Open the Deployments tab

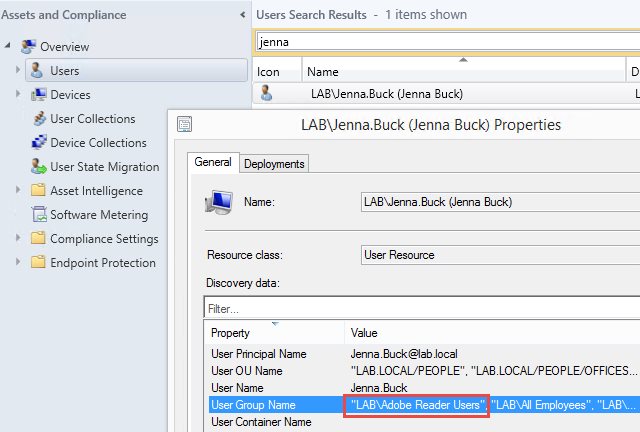point(274,164)
